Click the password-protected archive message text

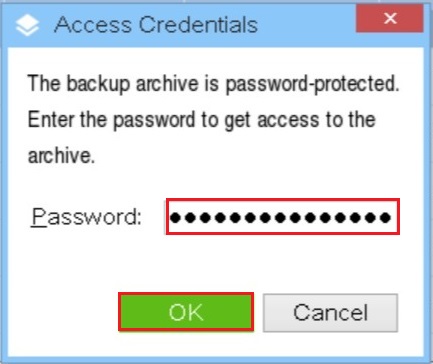click(x=213, y=119)
